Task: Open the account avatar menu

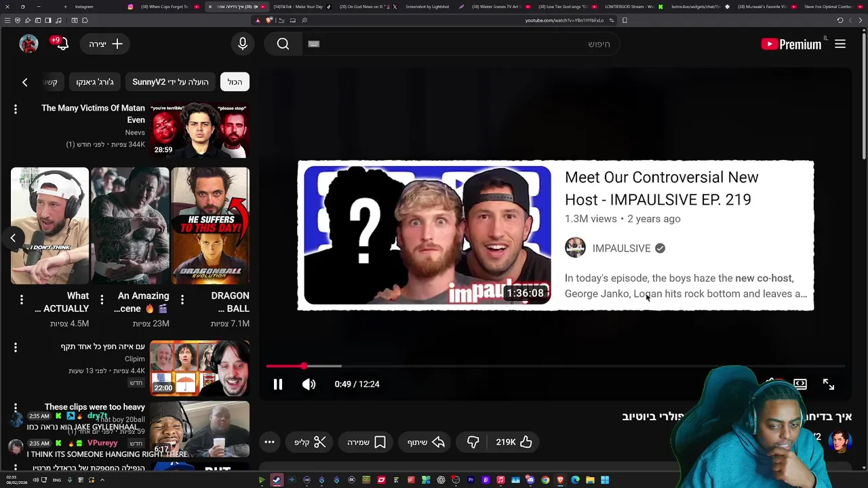Action: 28,44
